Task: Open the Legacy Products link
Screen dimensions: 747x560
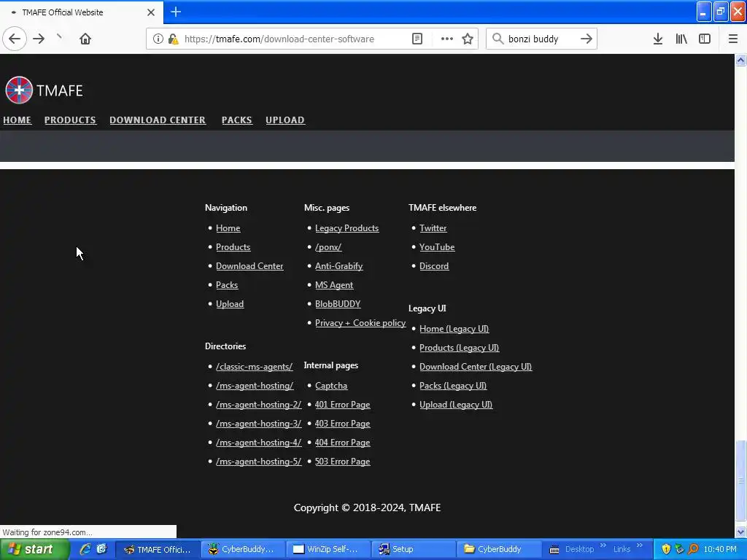Action: (347, 228)
